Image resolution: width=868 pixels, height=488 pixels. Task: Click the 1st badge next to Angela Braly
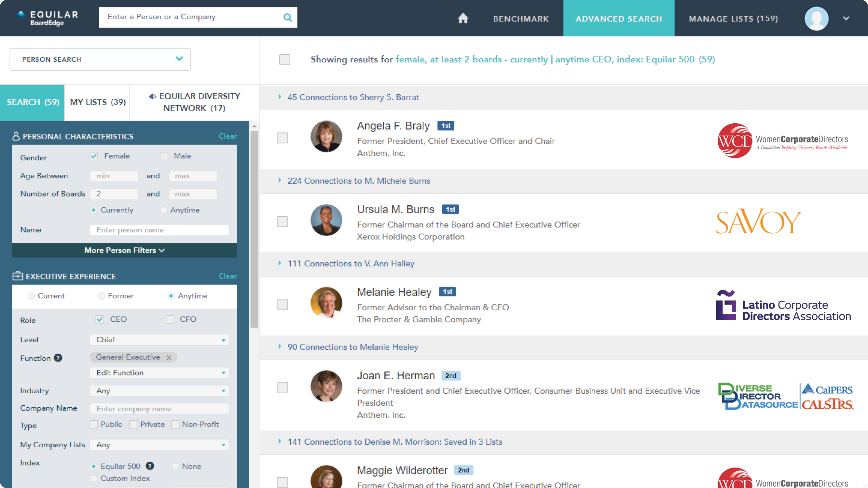[446, 126]
